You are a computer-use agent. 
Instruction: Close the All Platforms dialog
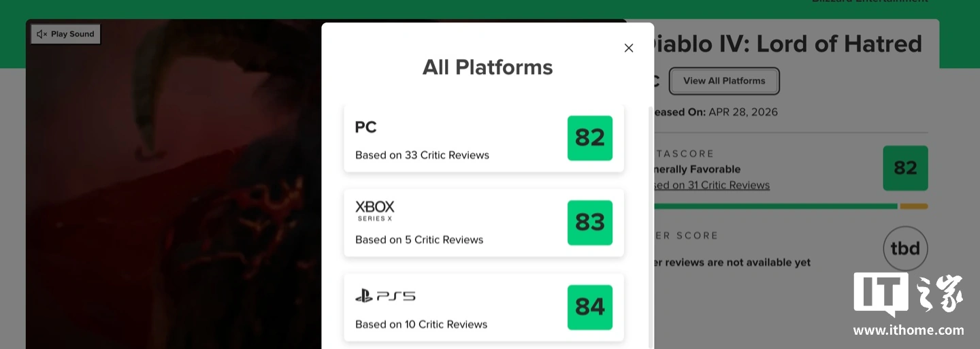click(629, 48)
